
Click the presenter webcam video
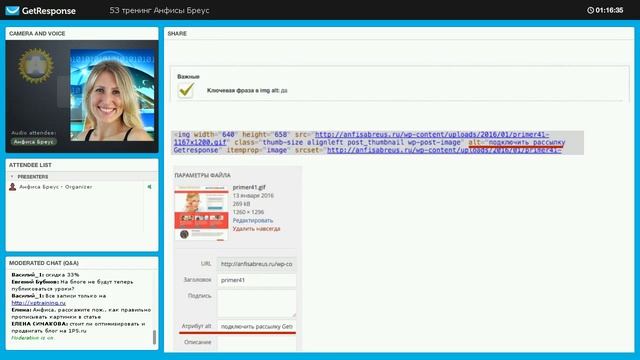click(x=112, y=95)
